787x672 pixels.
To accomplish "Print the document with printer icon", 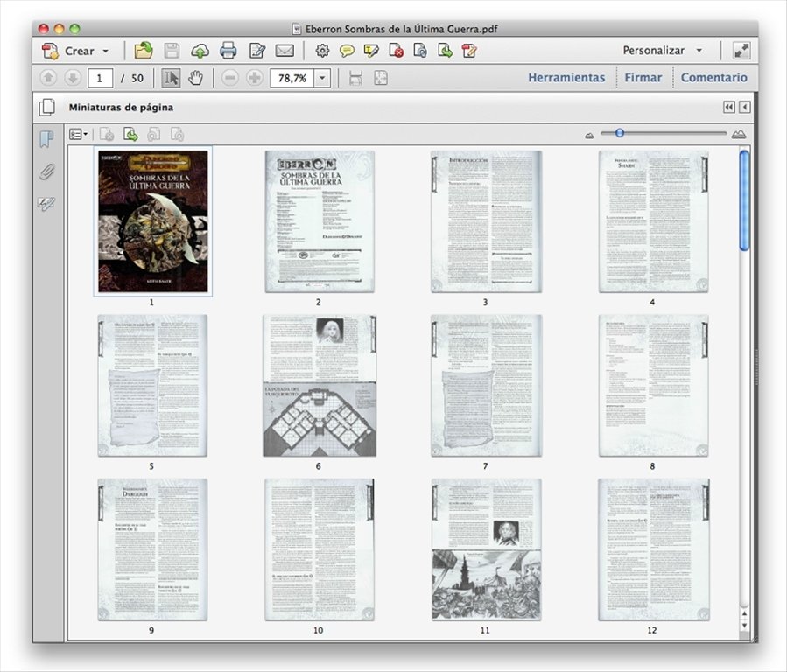I will point(228,51).
